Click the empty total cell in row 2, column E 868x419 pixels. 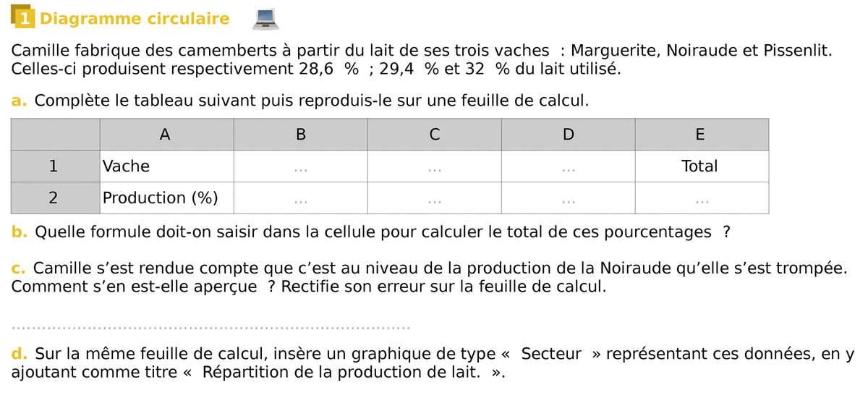(x=700, y=198)
